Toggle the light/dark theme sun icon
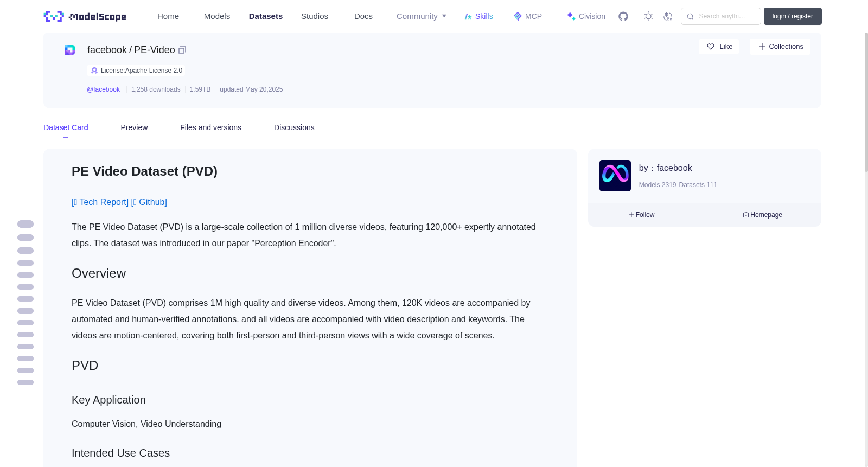The image size is (868, 467). (x=648, y=16)
